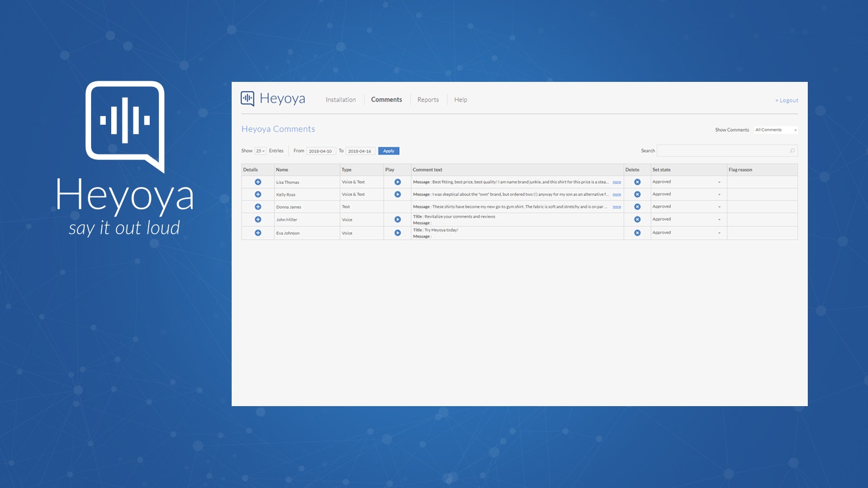Expand details for Eva Johnson comment

[x=258, y=233]
